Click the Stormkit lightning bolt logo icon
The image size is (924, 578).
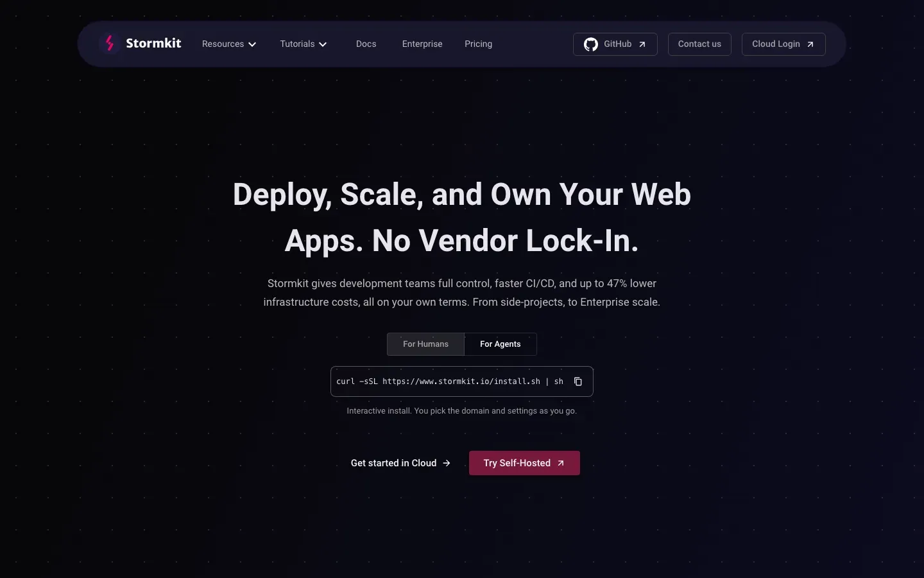point(110,43)
